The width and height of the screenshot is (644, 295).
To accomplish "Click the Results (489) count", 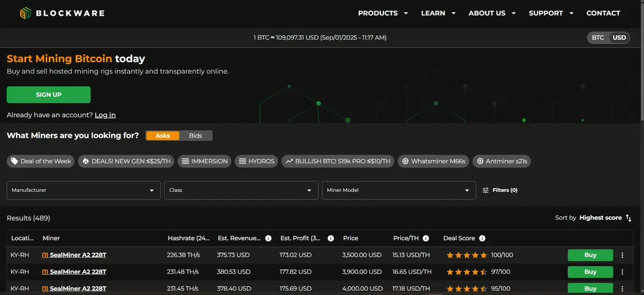I will pyautogui.click(x=28, y=218).
